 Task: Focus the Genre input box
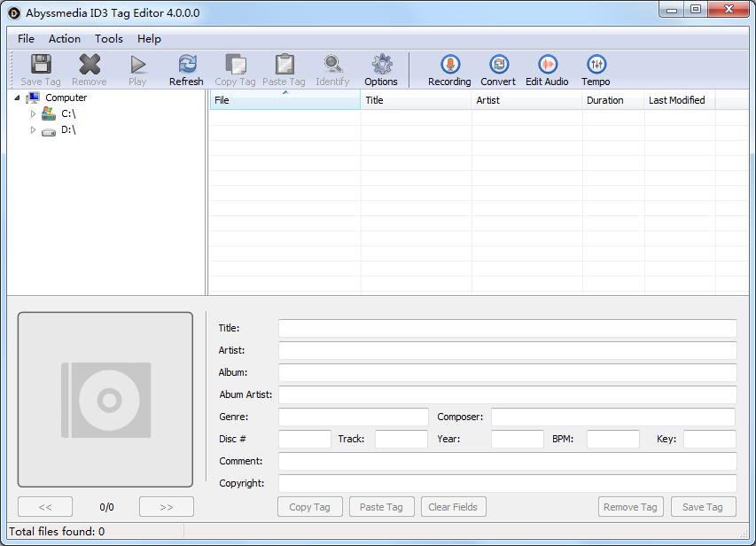[x=353, y=417]
